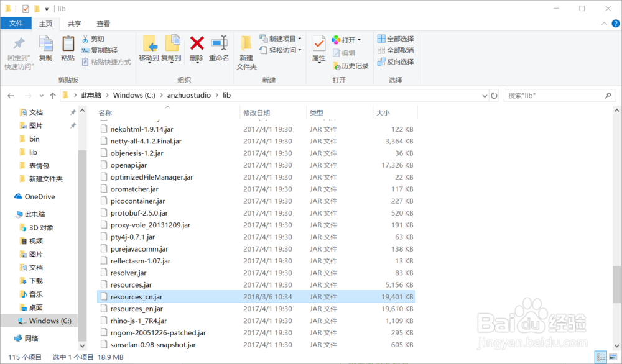The image size is (622, 364).
Task: Click Paste shortcut in the ribbon
Action: tap(106, 61)
